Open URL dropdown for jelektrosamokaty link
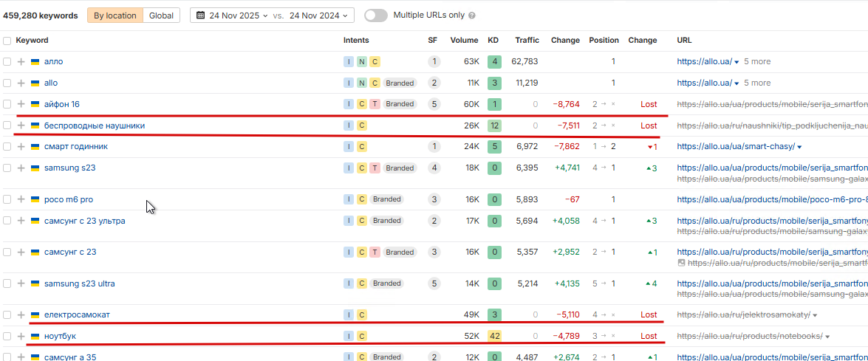The width and height of the screenshot is (868, 361). tap(815, 315)
